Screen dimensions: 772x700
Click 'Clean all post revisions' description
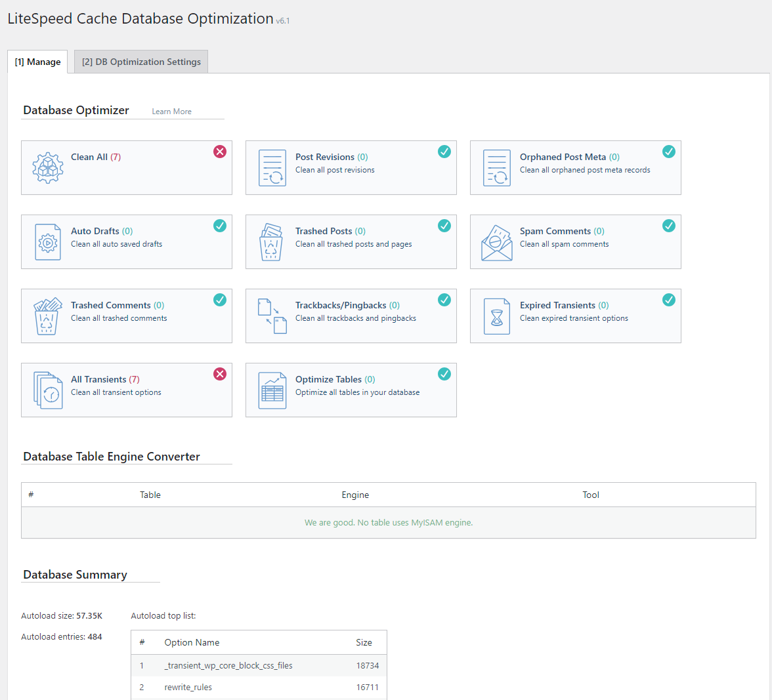pos(335,170)
